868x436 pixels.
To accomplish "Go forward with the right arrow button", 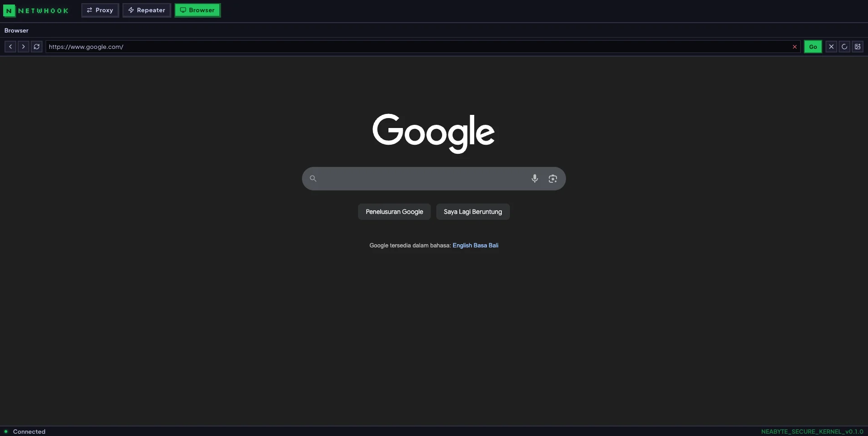I will 24,47.
